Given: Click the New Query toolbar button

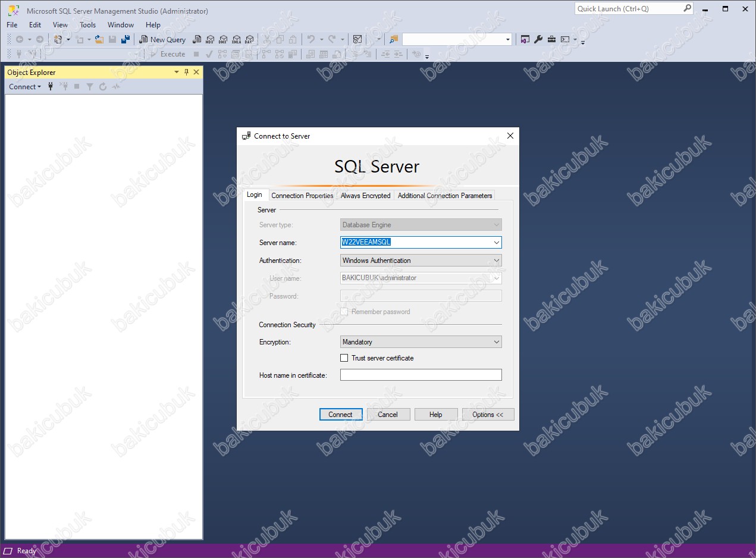Looking at the screenshot, I should (x=162, y=39).
